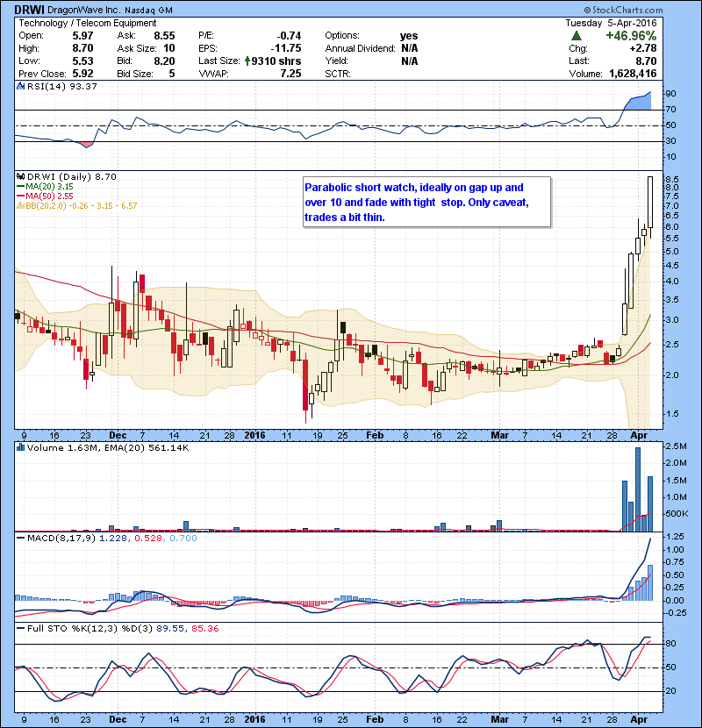This screenshot has width=702, height=728.
Task: Click the EPS value -11.75
Action: point(287,48)
